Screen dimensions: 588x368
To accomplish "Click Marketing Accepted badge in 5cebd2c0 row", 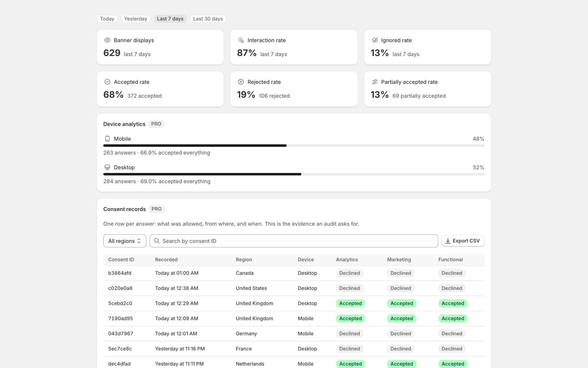I will tap(402, 303).
